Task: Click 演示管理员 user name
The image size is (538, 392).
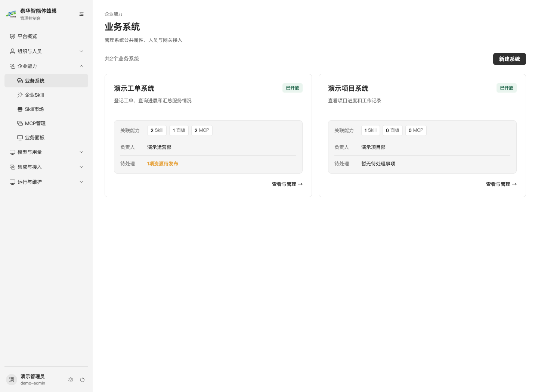Action: click(33, 376)
